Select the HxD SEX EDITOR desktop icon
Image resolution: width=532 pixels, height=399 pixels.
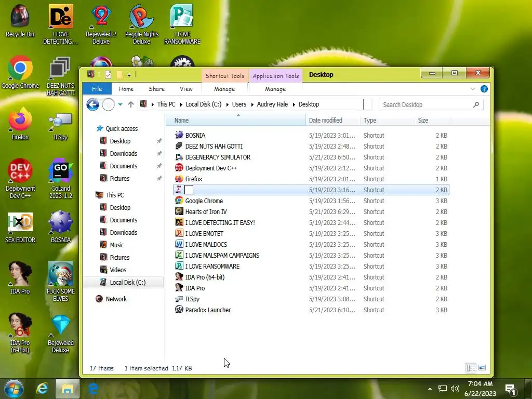click(20, 228)
